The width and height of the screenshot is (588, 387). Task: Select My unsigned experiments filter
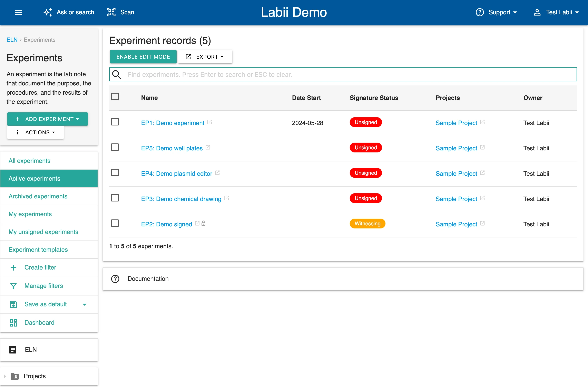coord(43,232)
